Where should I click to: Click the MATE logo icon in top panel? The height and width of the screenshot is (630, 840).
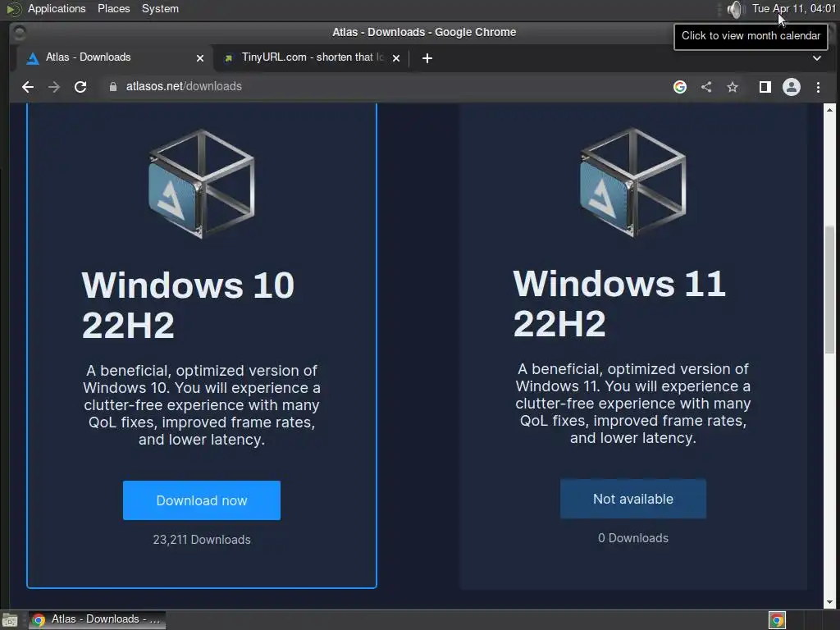[13, 8]
